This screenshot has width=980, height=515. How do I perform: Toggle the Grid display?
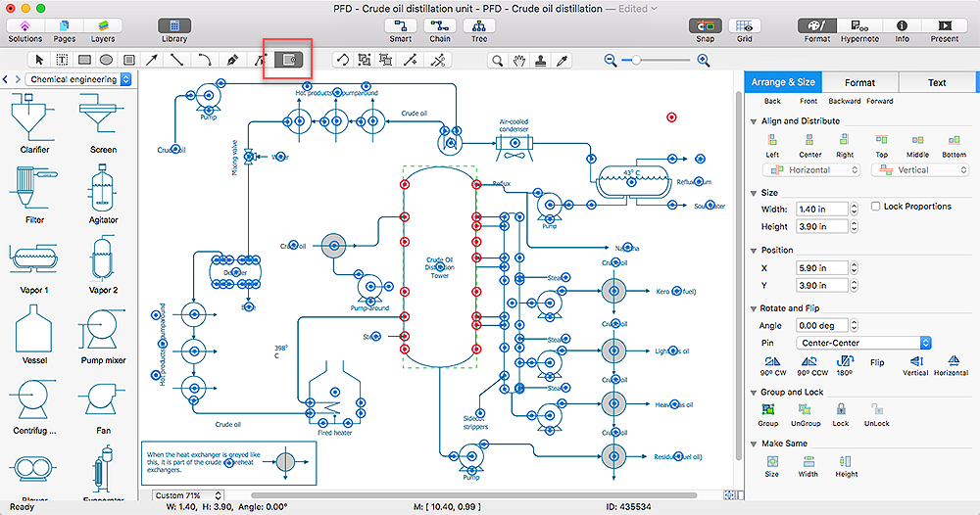point(745,26)
